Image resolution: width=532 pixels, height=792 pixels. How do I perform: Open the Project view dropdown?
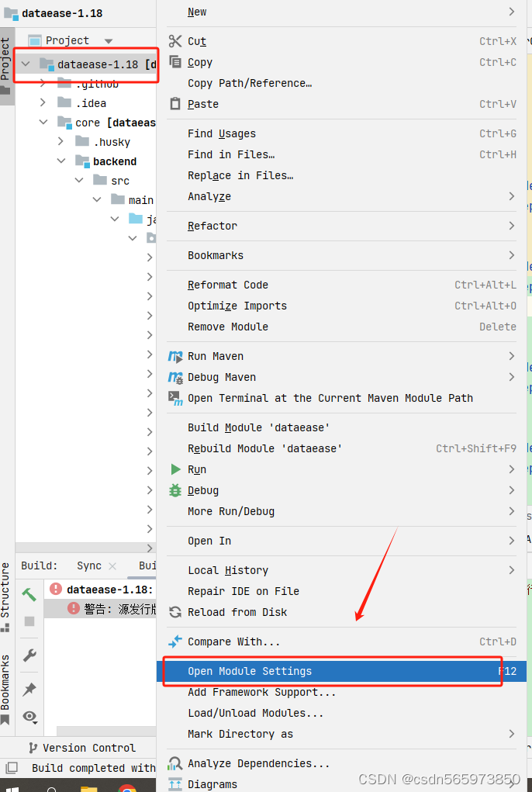coord(108,41)
